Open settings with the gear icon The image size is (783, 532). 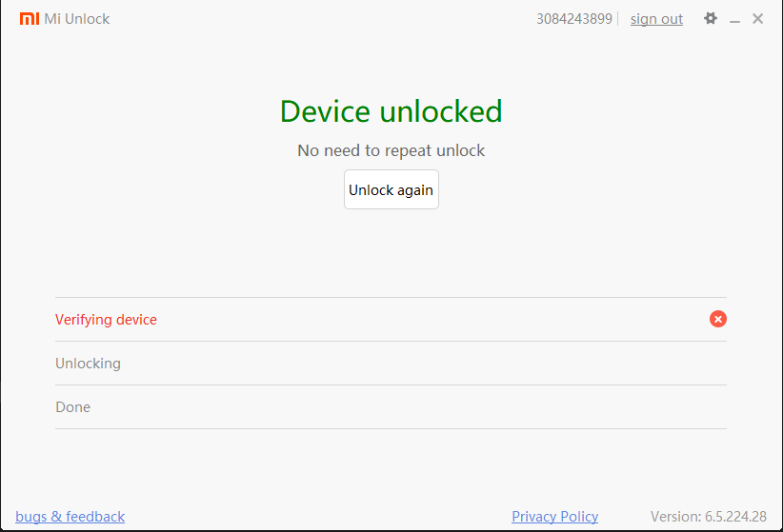click(x=711, y=18)
